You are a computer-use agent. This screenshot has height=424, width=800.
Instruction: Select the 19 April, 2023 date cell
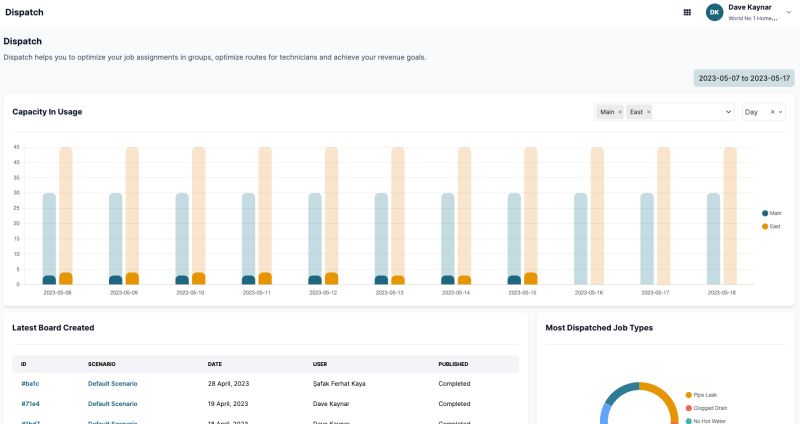click(x=228, y=404)
